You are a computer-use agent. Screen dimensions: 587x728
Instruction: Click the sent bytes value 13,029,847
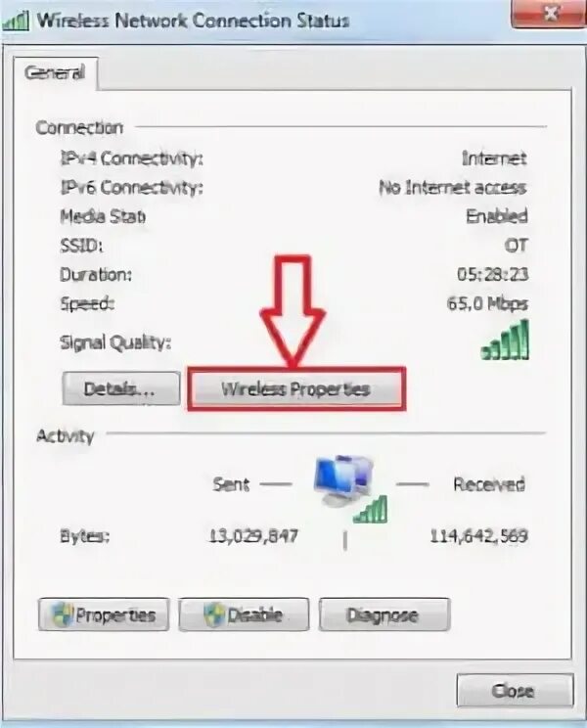[253, 536]
